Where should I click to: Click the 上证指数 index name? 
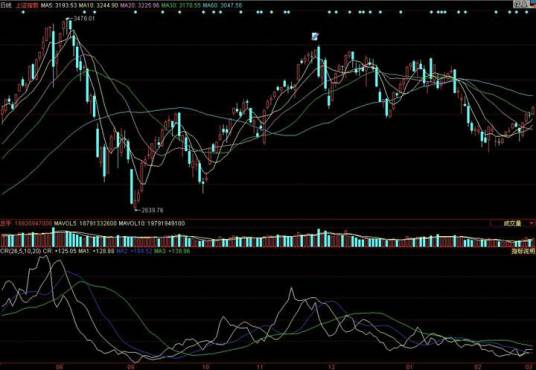[27, 5]
